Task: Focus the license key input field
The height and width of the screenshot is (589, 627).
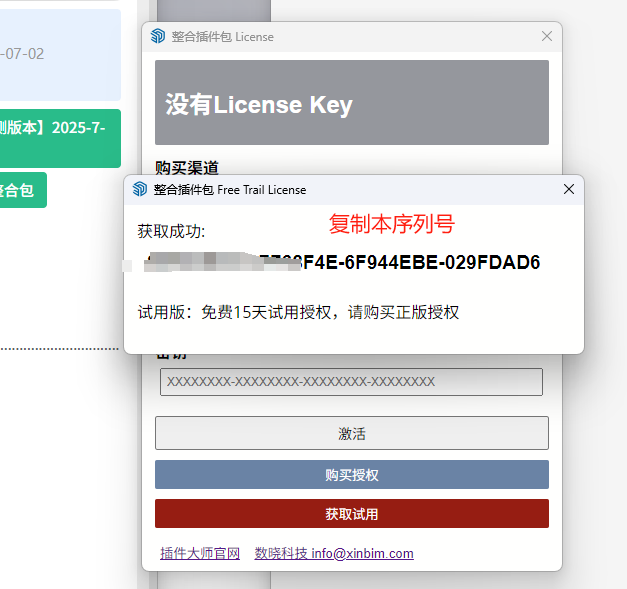Action: pos(351,382)
